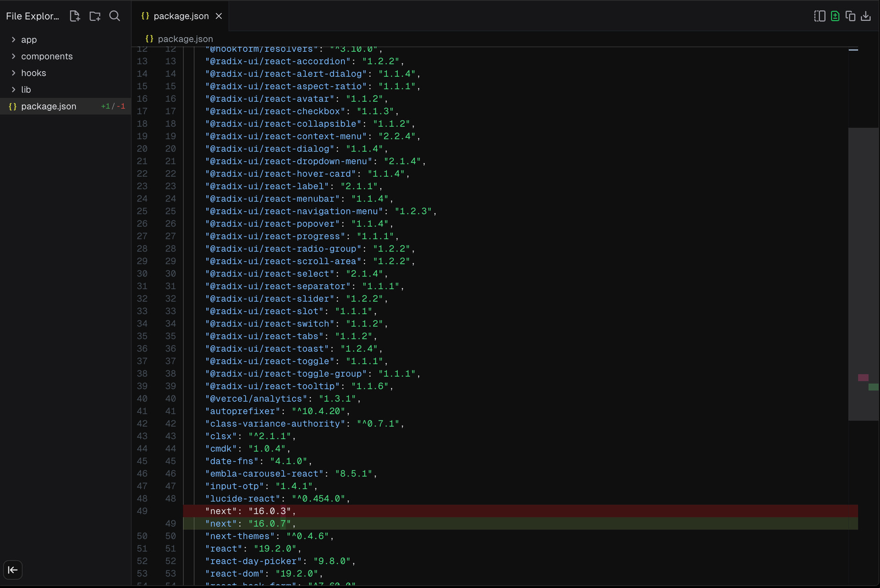Create a new file in File Explorer
This screenshot has width=880, height=588.
coord(75,16)
